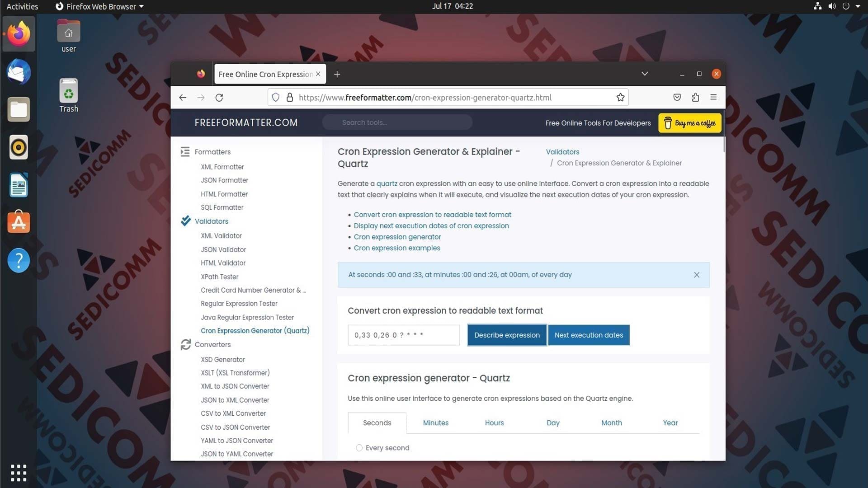
Task: Open XSD Generator in sidebar
Action: click(222, 360)
